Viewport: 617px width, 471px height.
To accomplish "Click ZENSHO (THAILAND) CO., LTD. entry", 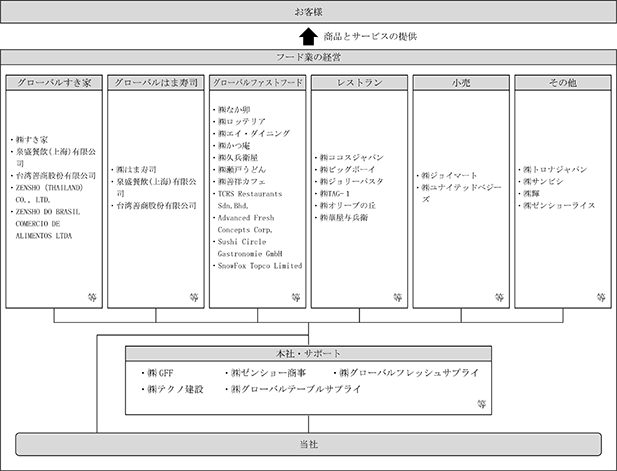I will click(49, 194).
